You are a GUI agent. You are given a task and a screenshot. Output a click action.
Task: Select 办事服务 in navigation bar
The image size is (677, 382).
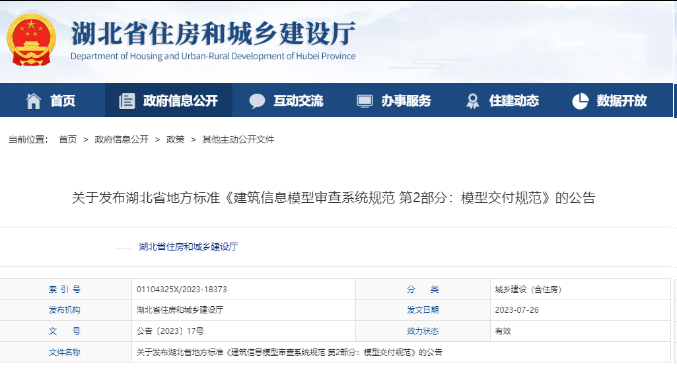(406, 101)
